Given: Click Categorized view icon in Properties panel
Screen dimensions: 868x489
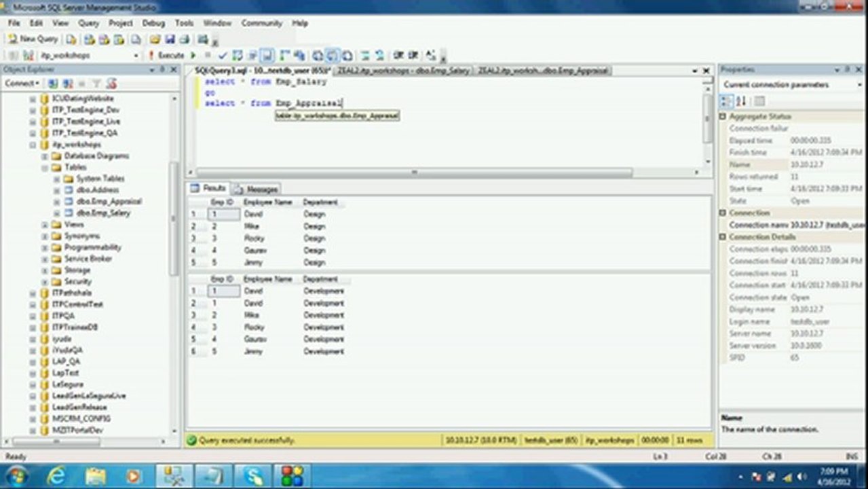Looking at the screenshot, I should (x=726, y=101).
